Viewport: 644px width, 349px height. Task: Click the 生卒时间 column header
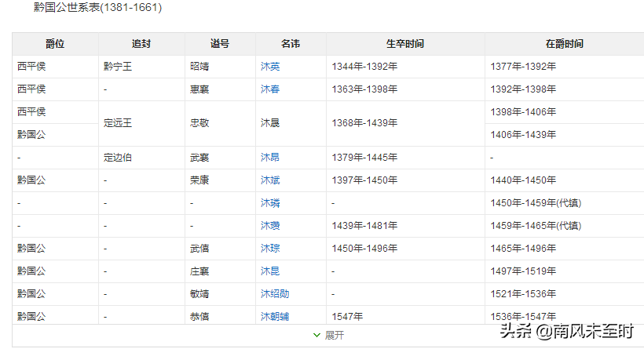click(405, 44)
